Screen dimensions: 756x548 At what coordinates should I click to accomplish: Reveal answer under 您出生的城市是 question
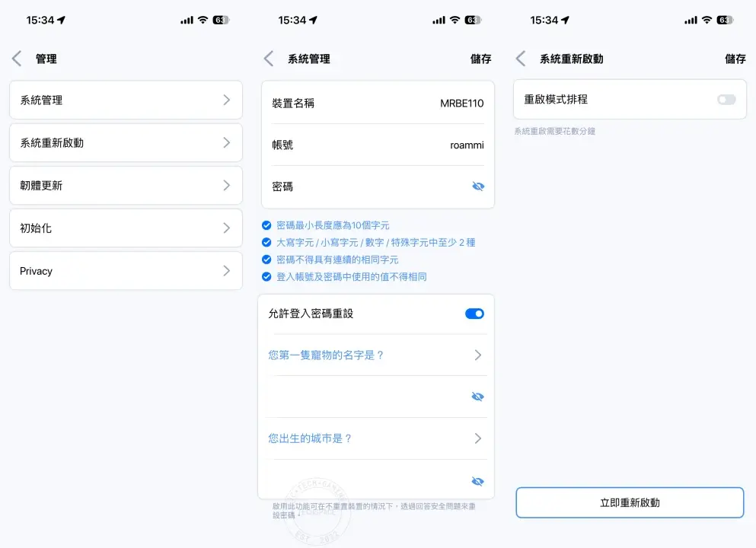point(477,481)
